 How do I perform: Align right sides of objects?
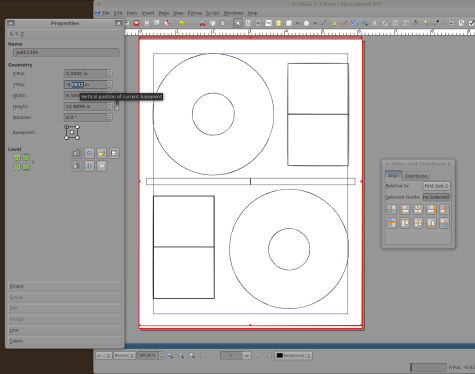click(x=431, y=209)
